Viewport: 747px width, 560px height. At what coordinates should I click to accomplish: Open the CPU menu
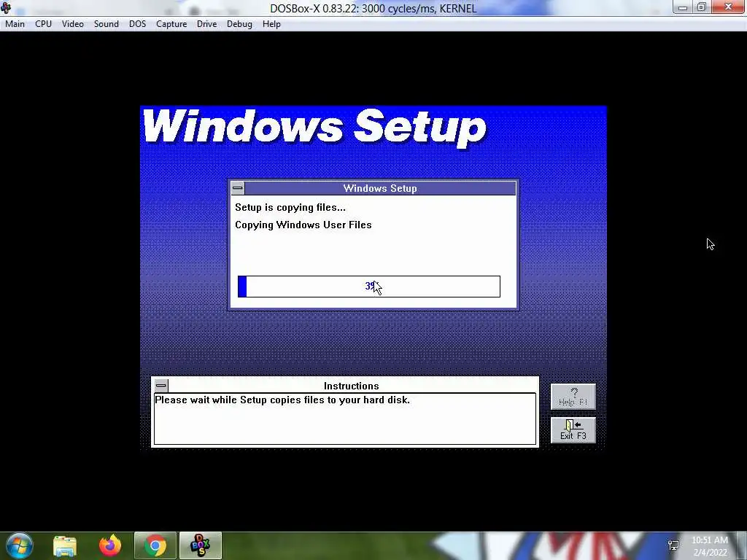pyautogui.click(x=43, y=24)
